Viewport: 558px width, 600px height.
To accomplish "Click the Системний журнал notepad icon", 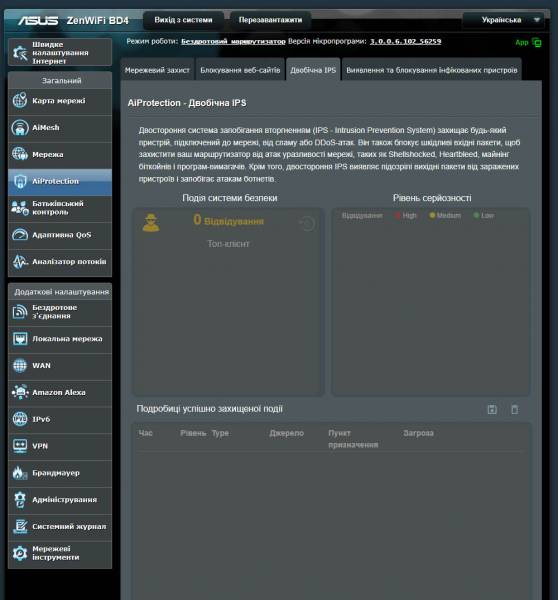I will coord(20,527).
